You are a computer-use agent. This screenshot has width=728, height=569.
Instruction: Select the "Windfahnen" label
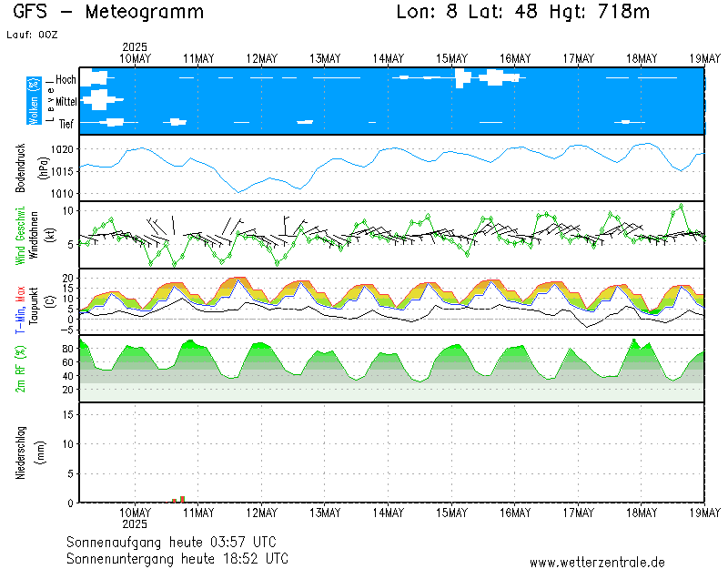point(34,235)
